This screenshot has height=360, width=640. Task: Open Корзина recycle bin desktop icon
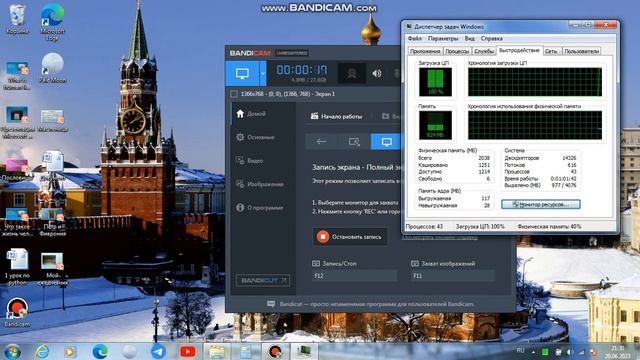pyautogui.click(x=17, y=20)
